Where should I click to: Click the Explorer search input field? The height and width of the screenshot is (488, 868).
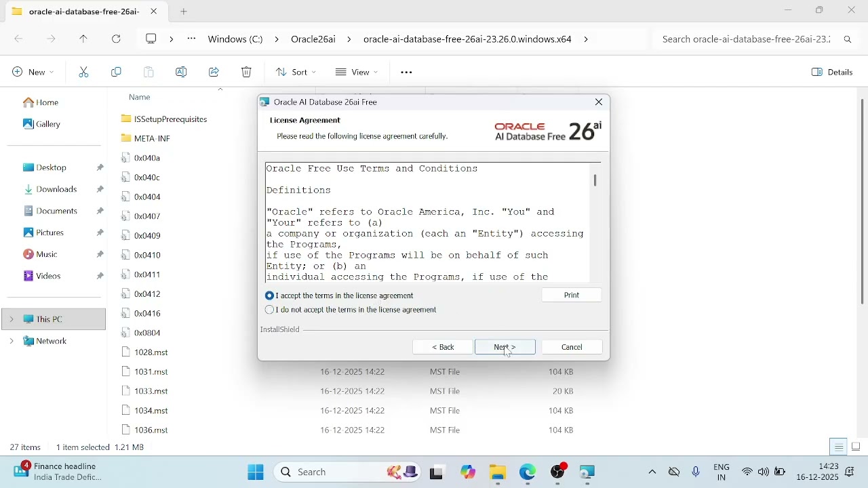746,40
